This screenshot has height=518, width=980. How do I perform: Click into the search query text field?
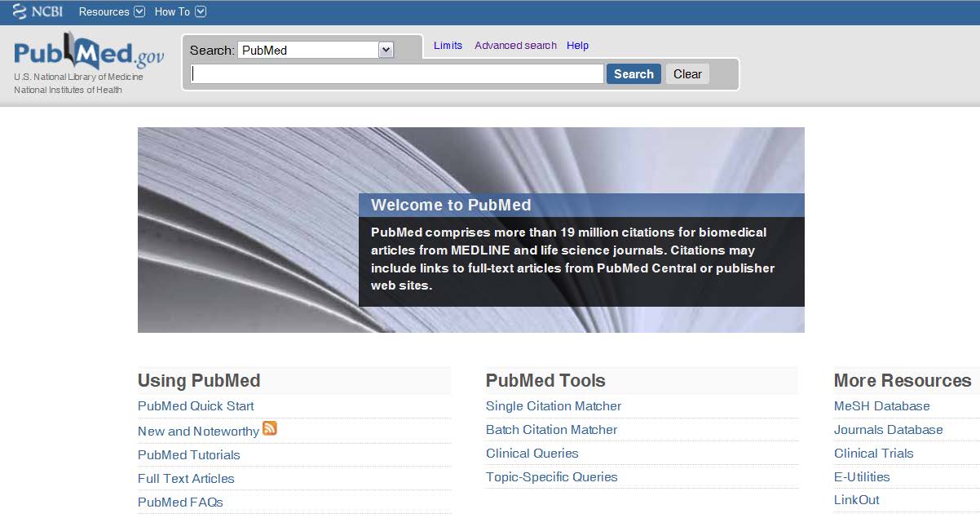click(397, 73)
